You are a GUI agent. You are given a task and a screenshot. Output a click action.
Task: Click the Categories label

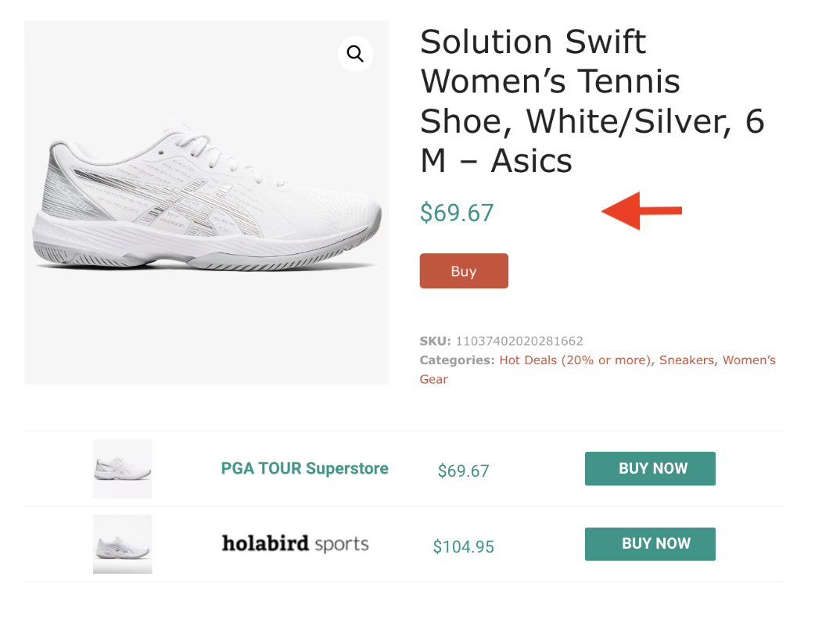click(457, 360)
